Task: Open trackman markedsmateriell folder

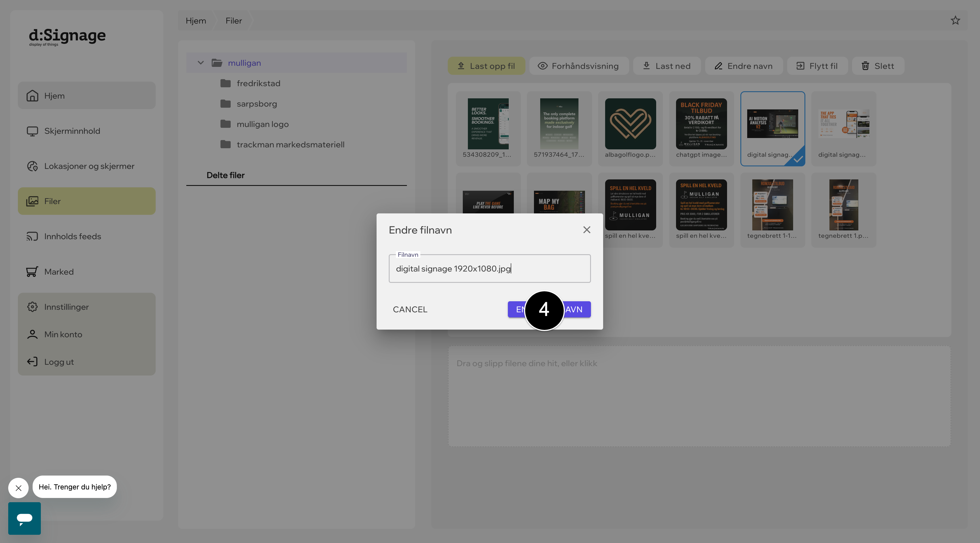Action: tap(290, 145)
